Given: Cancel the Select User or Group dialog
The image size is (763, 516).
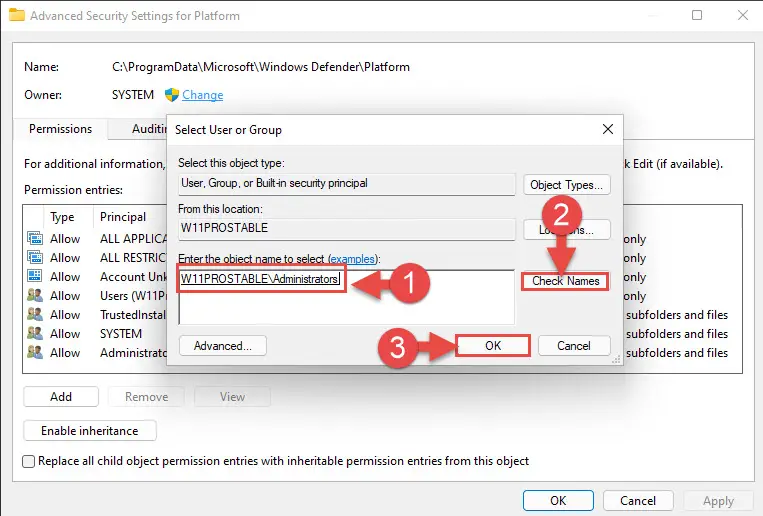Looking at the screenshot, I should pos(574,346).
